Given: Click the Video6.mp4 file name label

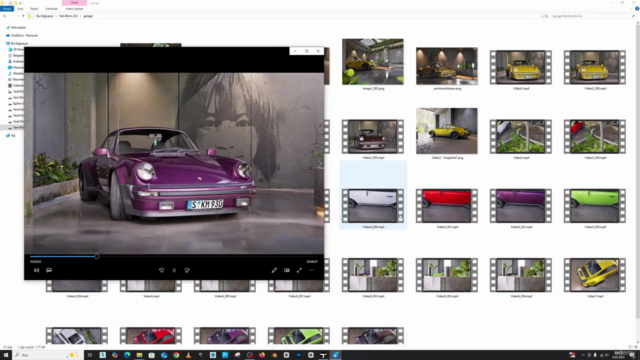Looking at the screenshot, I should pyautogui.click(x=151, y=296).
